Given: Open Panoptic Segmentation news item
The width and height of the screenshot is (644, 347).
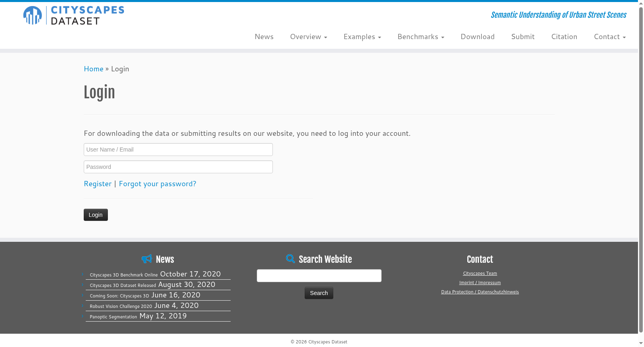Looking at the screenshot, I should pyautogui.click(x=114, y=317).
